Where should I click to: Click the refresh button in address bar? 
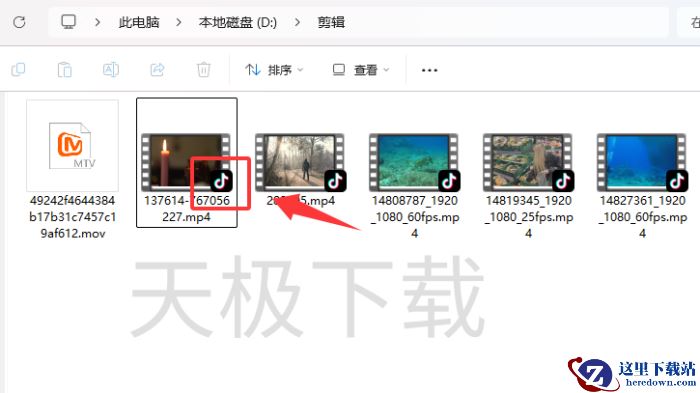[19, 22]
